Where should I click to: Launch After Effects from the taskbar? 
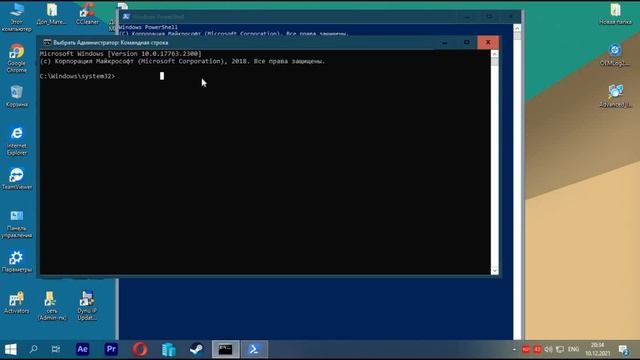[x=83, y=349]
